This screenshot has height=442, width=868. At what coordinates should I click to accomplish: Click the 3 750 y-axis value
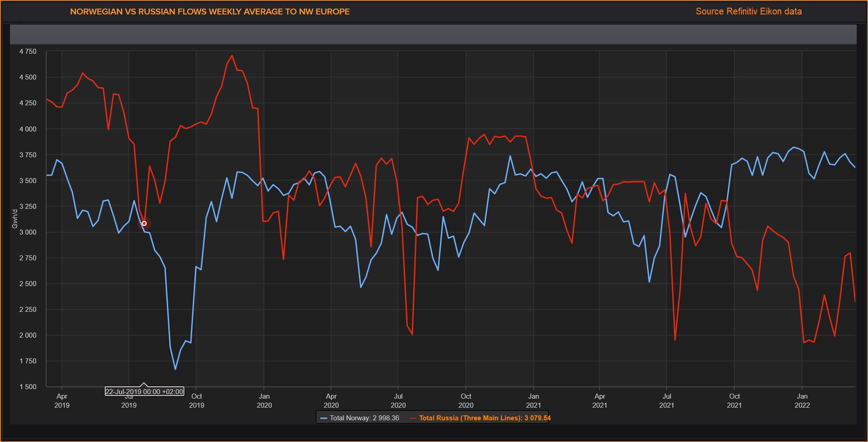(x=28, y=155)
